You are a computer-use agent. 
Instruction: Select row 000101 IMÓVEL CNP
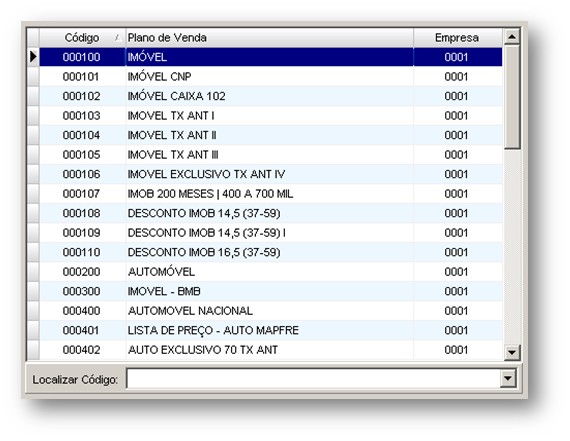pos(271,76)
